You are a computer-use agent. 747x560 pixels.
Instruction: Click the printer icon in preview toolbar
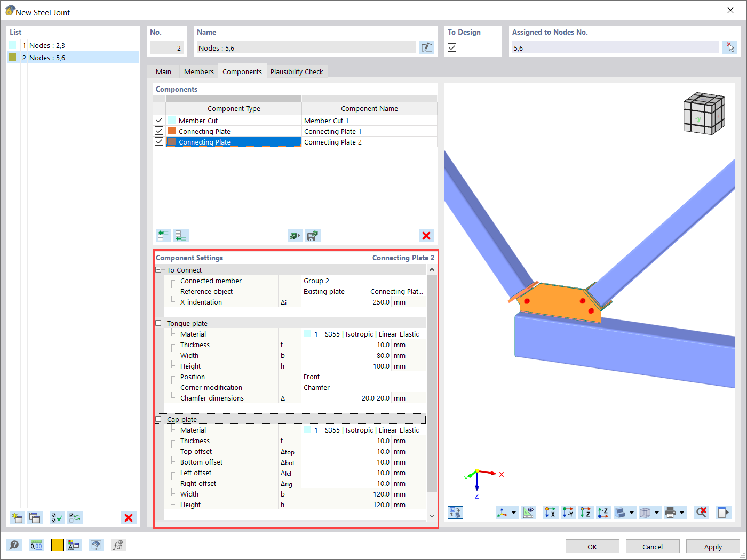point(670,513)
